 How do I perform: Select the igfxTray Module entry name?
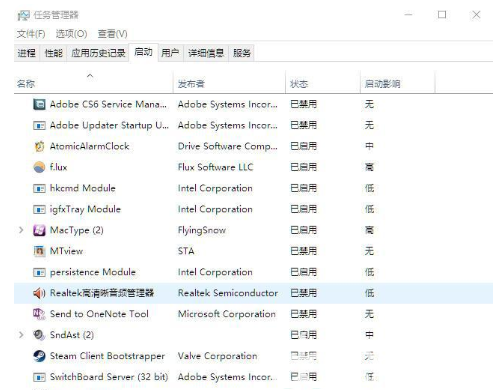85,209
